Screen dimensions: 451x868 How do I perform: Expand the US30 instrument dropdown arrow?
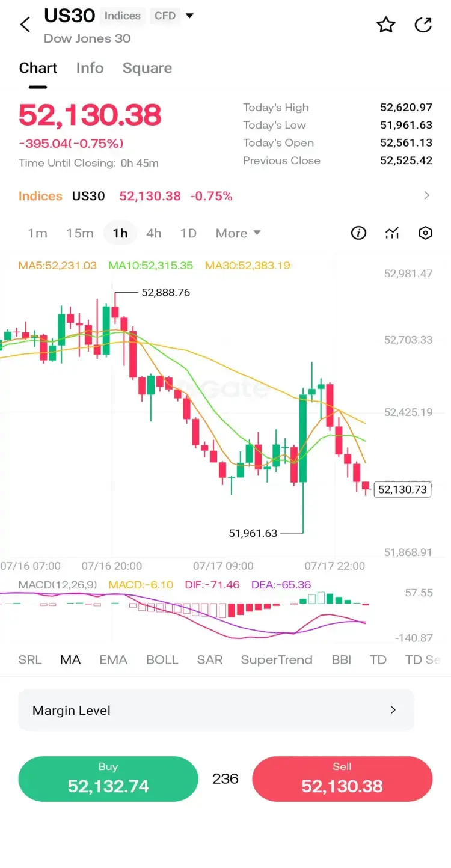click(x=189, y=16)
